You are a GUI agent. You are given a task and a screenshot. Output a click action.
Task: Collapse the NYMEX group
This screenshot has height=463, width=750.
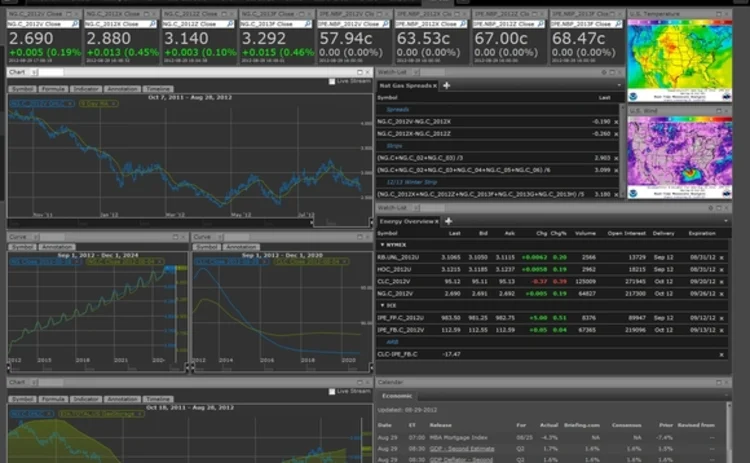tap(382, 245)
